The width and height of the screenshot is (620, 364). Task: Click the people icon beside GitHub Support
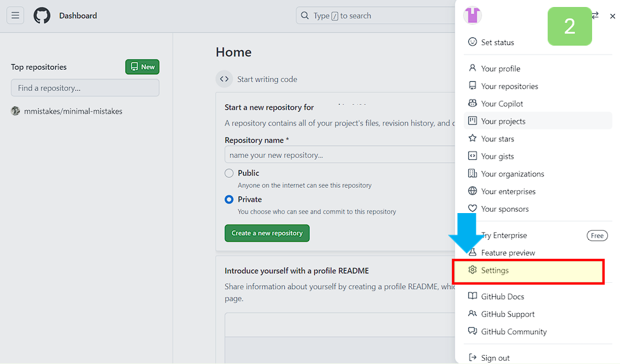coord(473,313)
